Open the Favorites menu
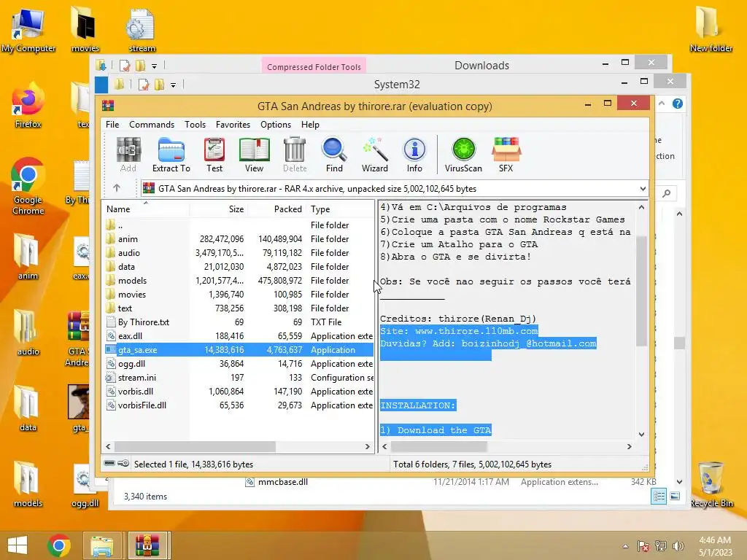 [x=233, y=124]
